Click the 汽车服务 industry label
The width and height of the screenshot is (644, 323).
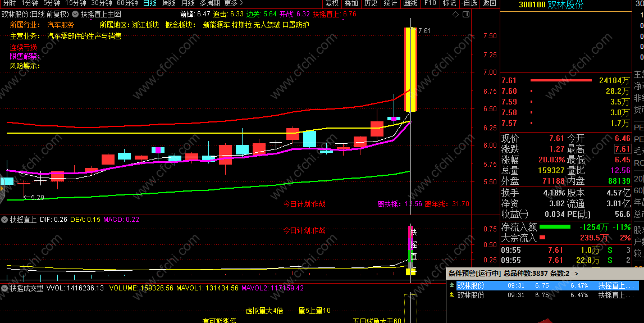tap(61, 25)
